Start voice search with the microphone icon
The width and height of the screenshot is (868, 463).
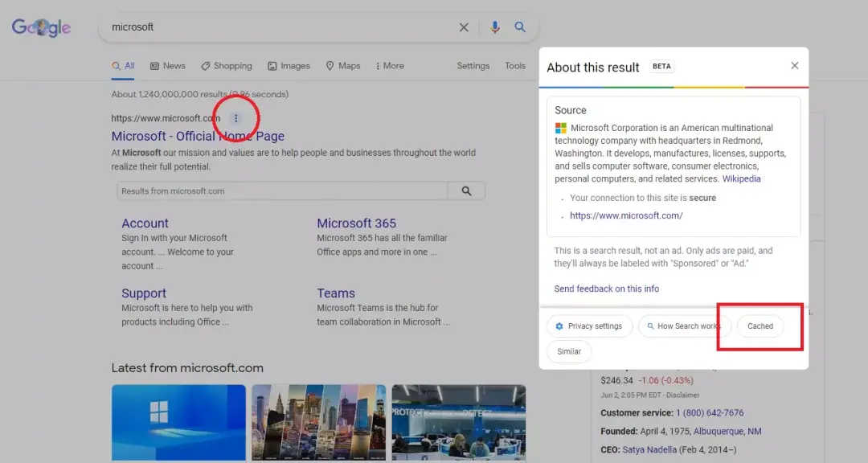coord(495,27)
